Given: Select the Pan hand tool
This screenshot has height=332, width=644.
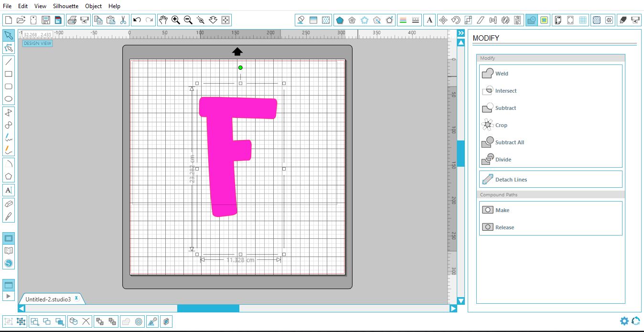Looking at the screenshot, I should pyautogui.click(x=163, y=20).
